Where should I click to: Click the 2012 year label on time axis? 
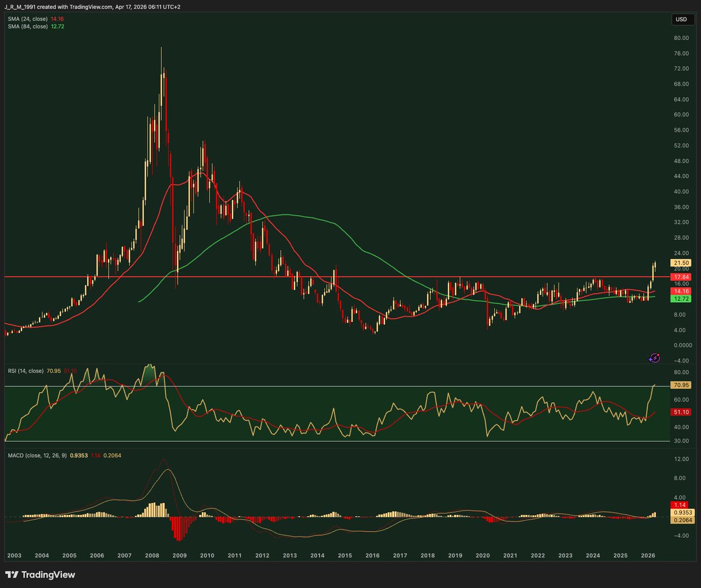pos(262,555)
